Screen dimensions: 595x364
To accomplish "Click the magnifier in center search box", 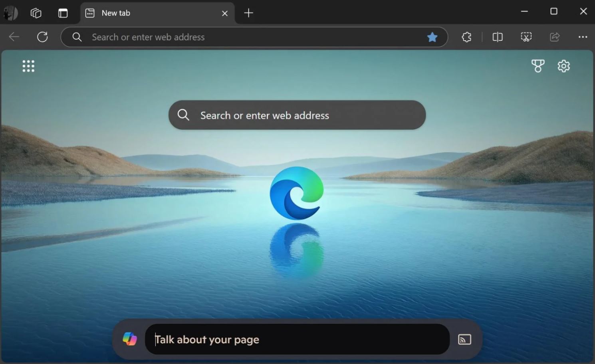I will (183, 115).
